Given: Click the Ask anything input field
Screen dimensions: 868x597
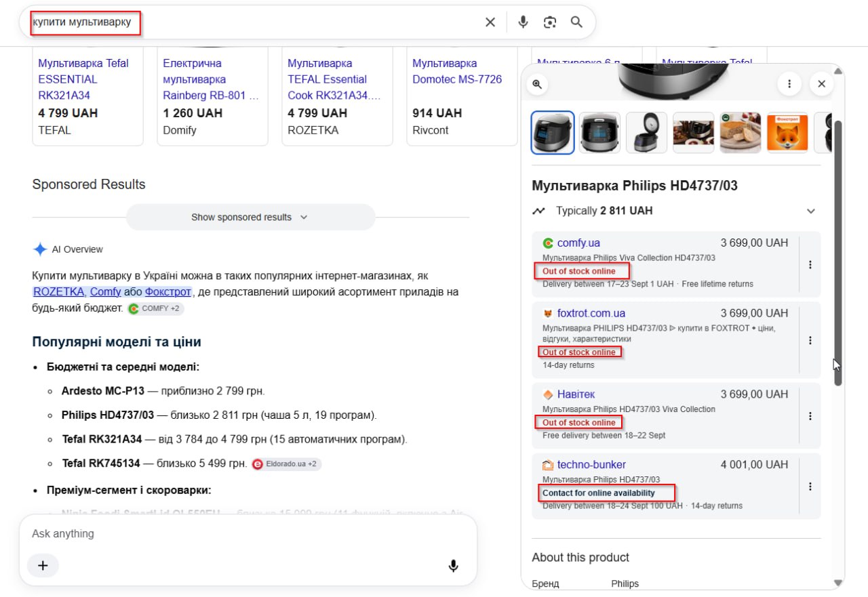Looking at the screenshot, I should 248,534.
